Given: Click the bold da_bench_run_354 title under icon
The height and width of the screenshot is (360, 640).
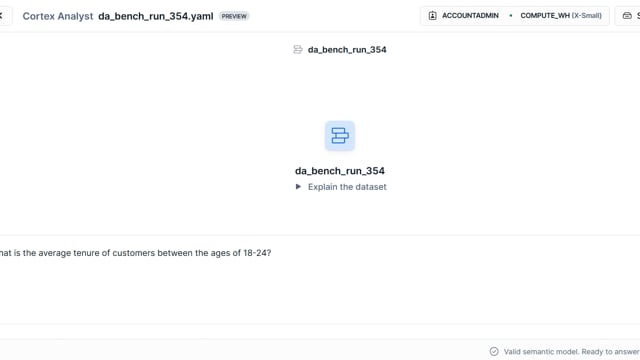Looking at the screenshot, I should (x=340, y=171).
